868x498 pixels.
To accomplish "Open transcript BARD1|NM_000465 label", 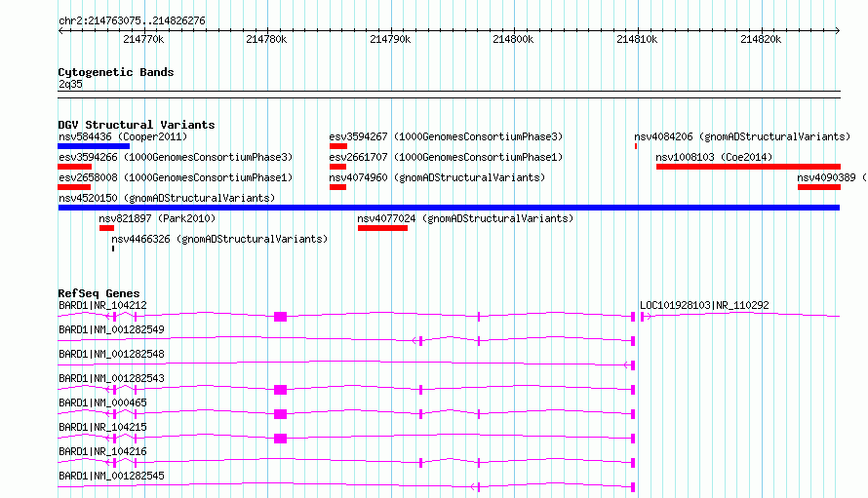I will click(x=102, y=402).
